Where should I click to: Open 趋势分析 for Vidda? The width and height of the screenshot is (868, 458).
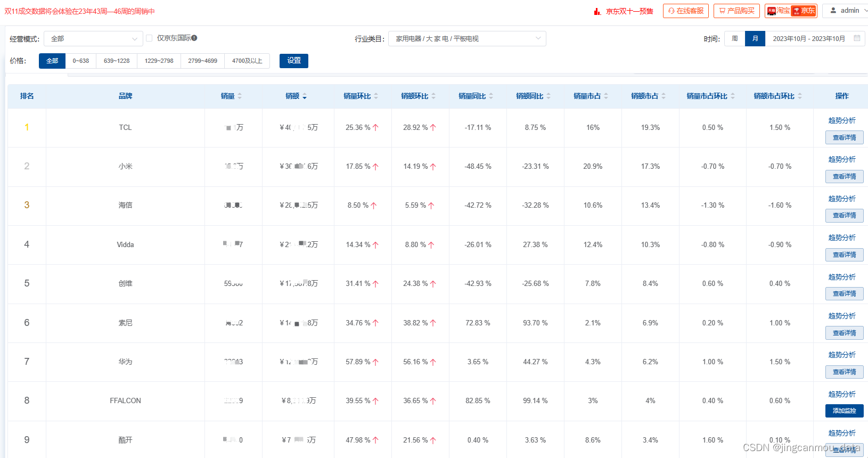[x=842, y=238]
